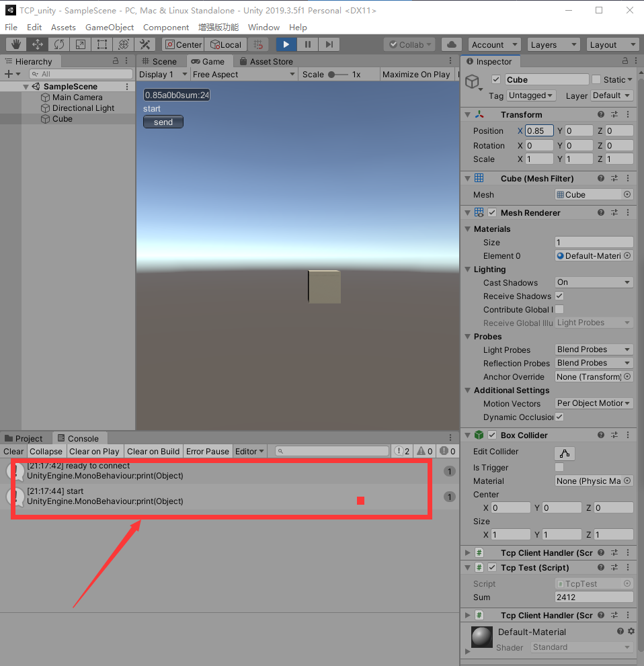Image resolution: width=644 pixels, height=666 pixels.
Task: Select the Rotate tool
Action: coord(59,44)
